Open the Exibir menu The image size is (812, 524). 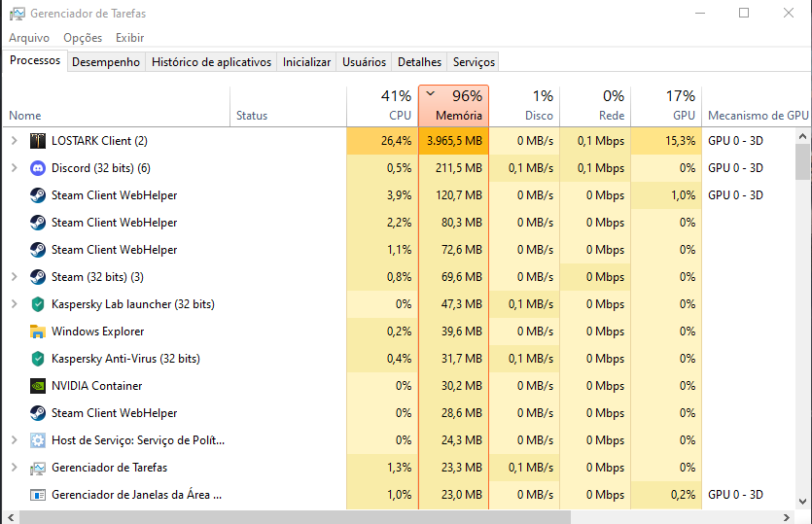130,38
